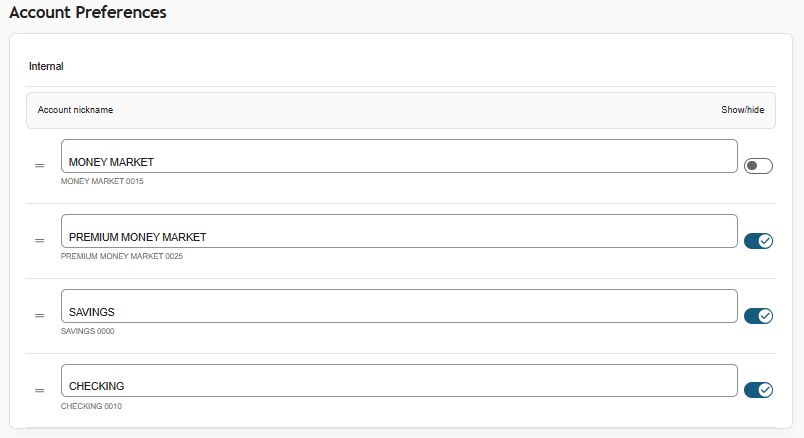Image resolution: width=804 pixels, height=438 pixels.
Task: Click the Show/hide column header
Action: (742, 110)
